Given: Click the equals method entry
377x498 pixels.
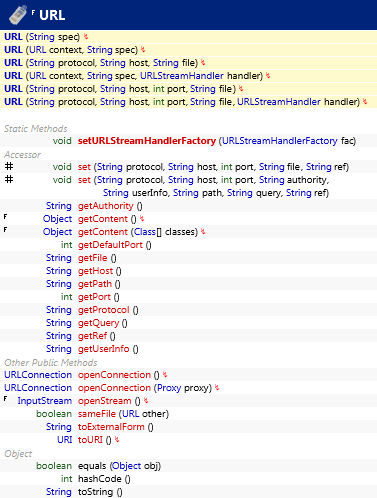Looking at the screenshot, I should click(92, 466).
